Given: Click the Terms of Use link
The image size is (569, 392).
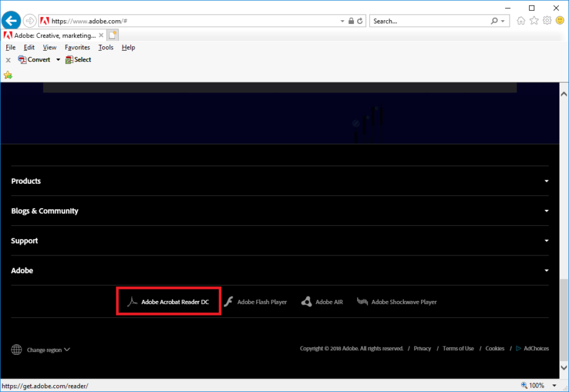Looking at the screenshot, I should 458,348.
